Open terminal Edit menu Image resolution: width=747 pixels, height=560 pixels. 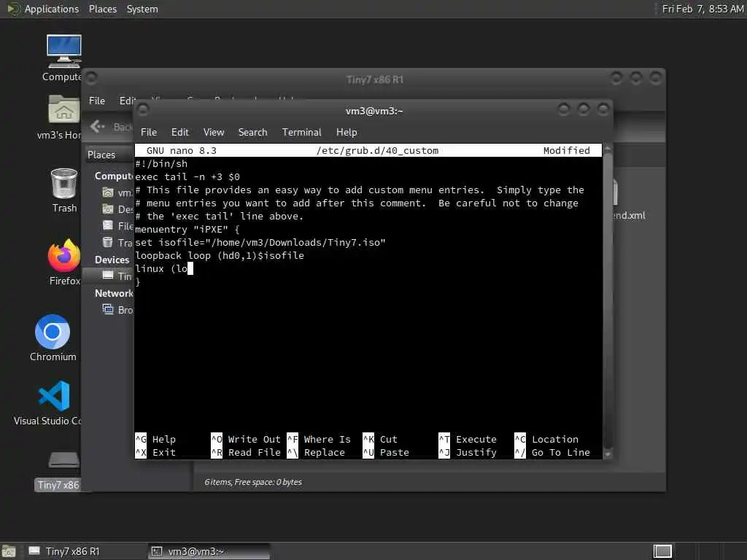179,133
